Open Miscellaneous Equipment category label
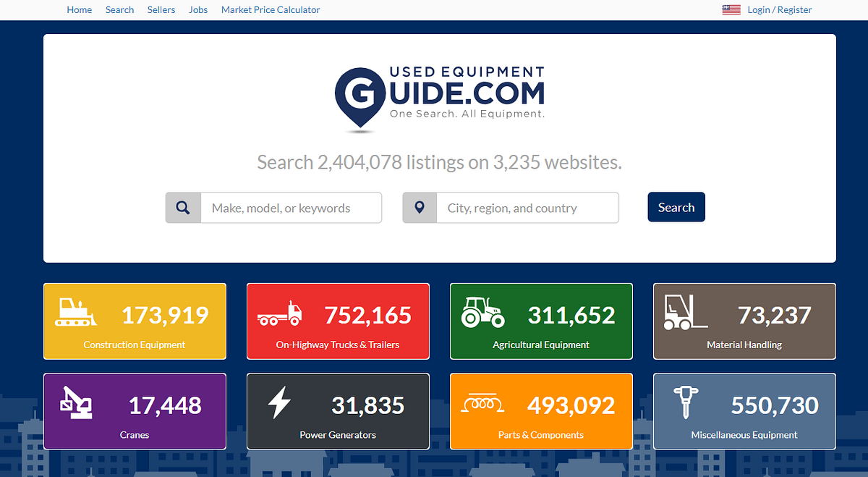868x477 pixels. point(744,435)
